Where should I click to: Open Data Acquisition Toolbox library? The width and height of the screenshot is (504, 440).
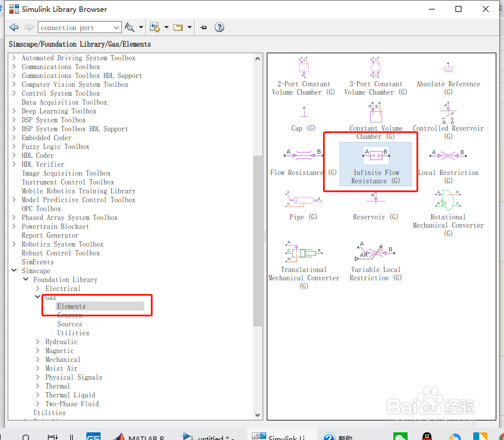point(64,102)
